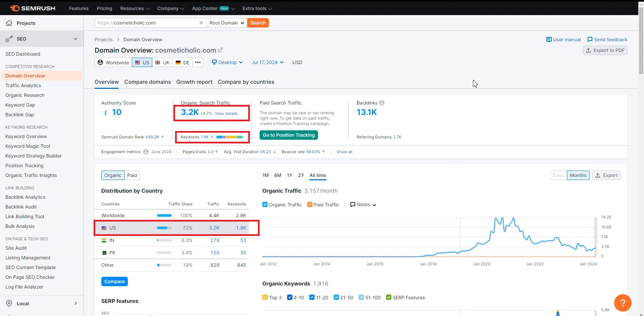Uncheck the Organic Traffic checkbox
Image resolution: width=644 pixels, height=316 pixels.
coord(265,205)
